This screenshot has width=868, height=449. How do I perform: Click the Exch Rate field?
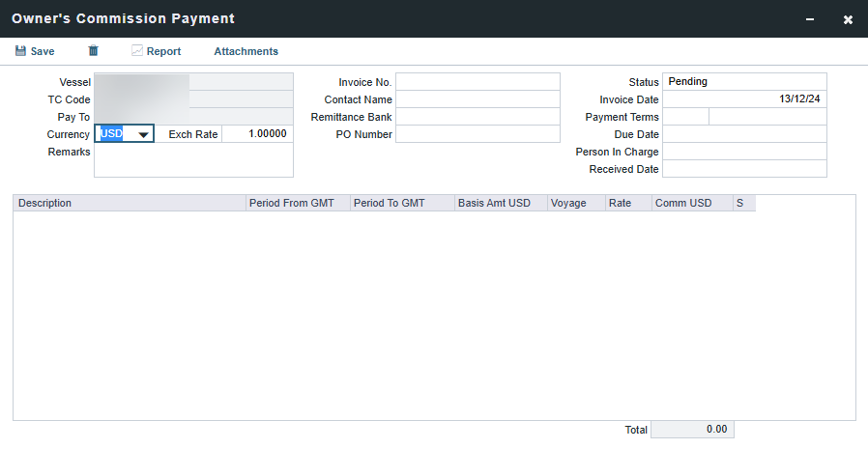[x=257, y=134]
